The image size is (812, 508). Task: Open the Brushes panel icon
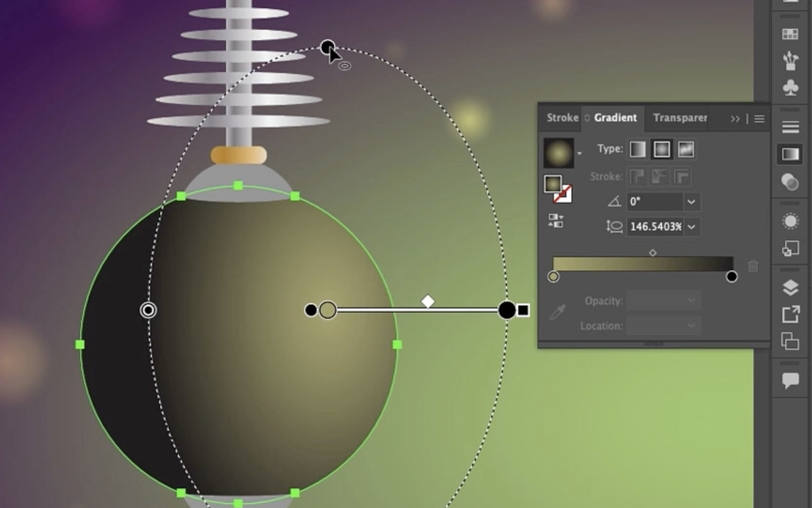[790, 61]
